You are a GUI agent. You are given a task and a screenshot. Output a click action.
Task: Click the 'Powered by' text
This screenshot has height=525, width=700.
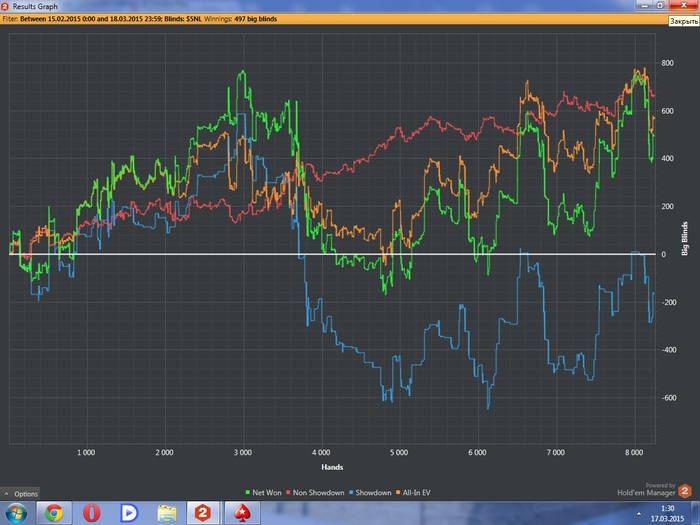coord(660,485)
